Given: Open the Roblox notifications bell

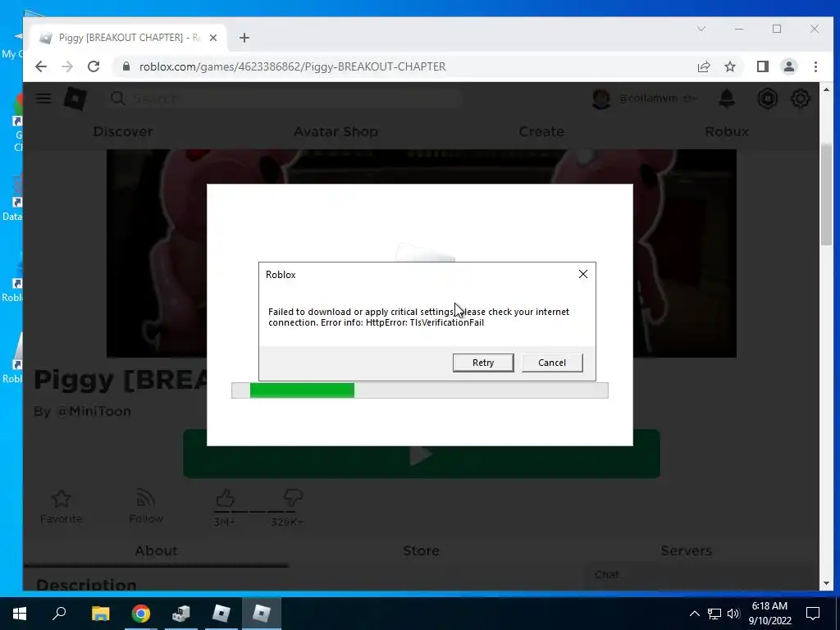Looking at the screenshot, I should [727, 98].
